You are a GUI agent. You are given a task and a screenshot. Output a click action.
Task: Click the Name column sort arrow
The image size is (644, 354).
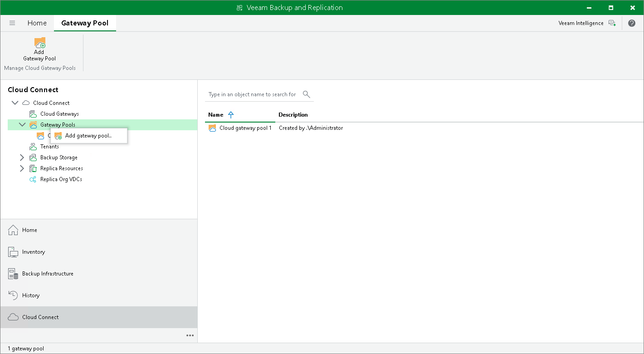pos(231,115)
